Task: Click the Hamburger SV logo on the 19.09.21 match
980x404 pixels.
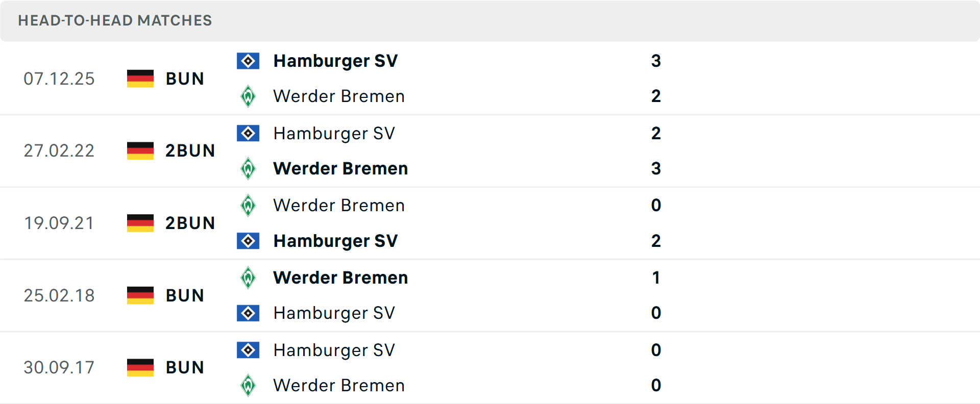Action: click(248, 241)
